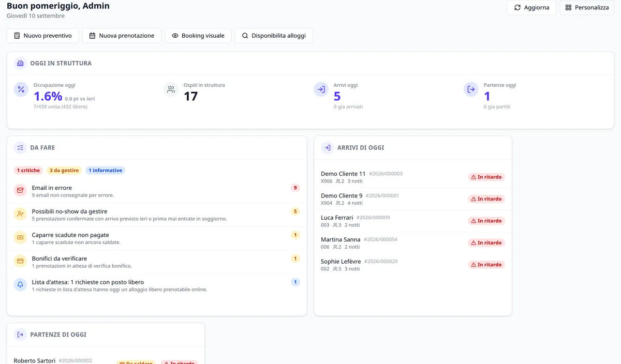Click the banknote icon for Caparre scadute
Image resolution: width=621 pixels, height=364 pixels.
(x=21, y=237)
